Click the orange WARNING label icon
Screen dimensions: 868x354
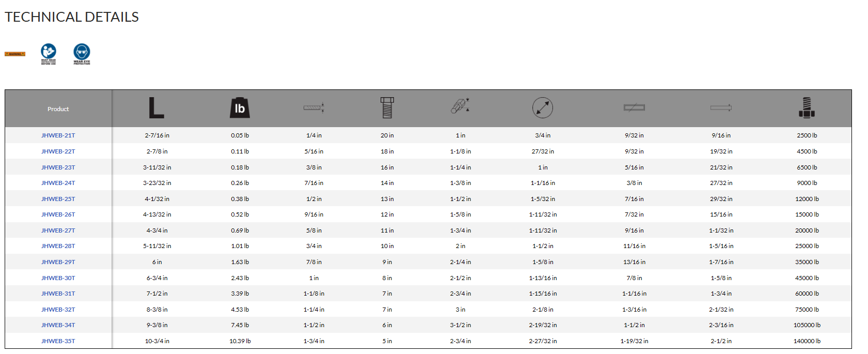coord(15,54)
